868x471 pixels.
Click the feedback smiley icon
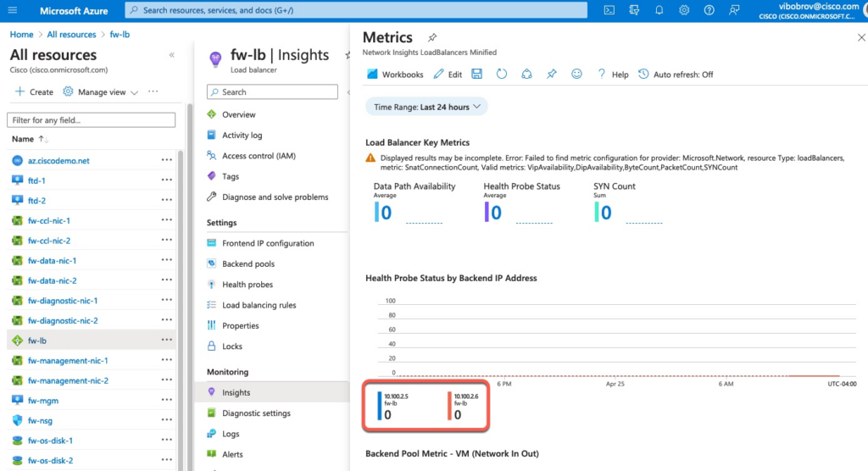[576, 75]
